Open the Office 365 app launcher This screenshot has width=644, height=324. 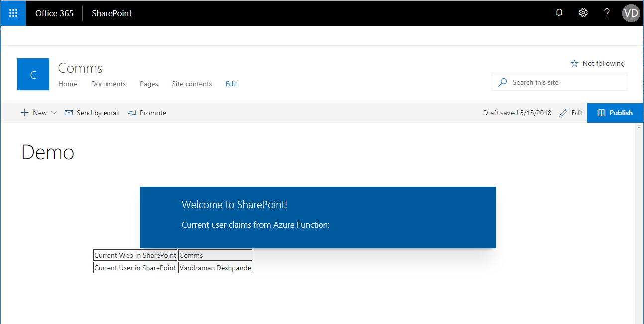tap(12, 13)
